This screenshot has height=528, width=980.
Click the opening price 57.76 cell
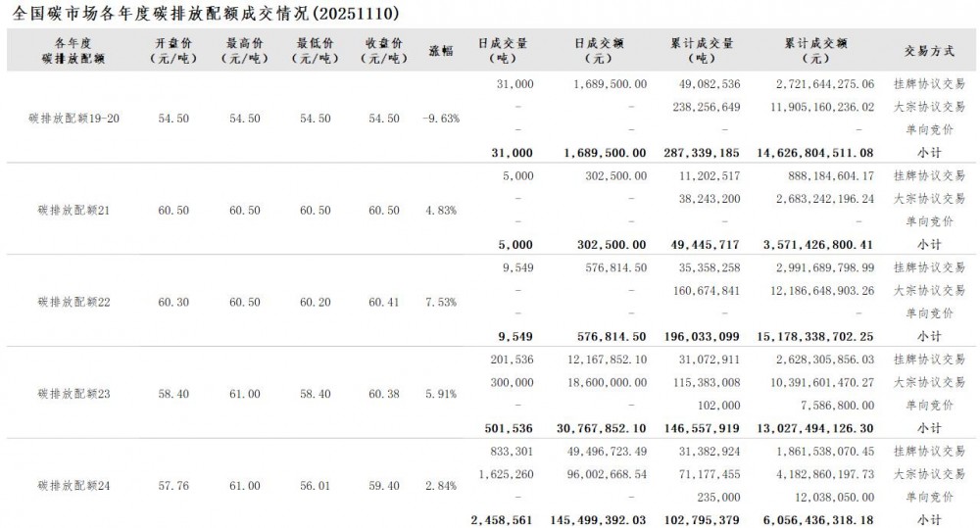coord(172,486)
